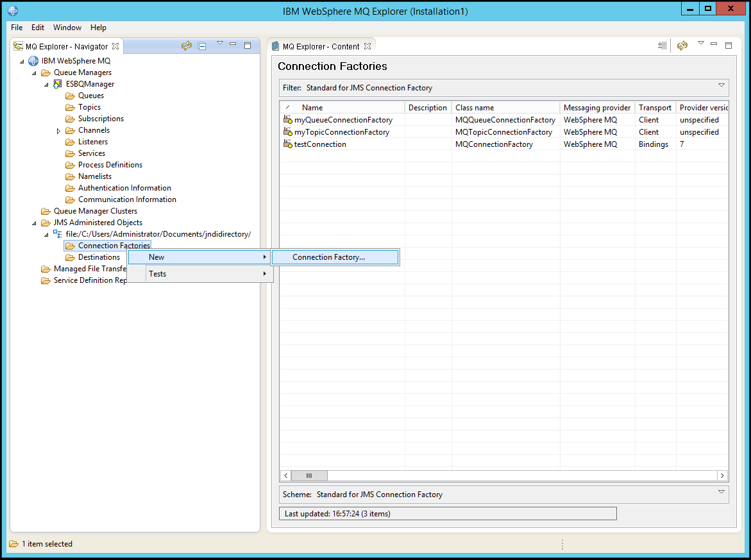Refresh the Content view
Viewport: 751px width, 560px height.
pyautogui.click(x=682, y=46)
